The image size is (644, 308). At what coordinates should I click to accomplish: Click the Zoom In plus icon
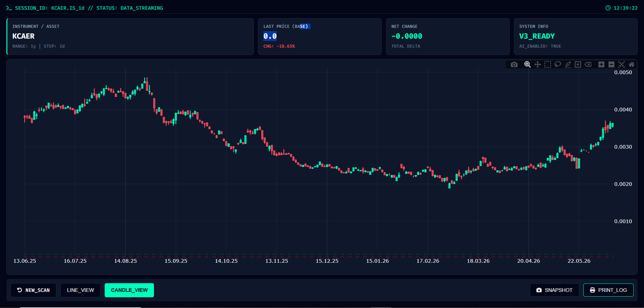point(602,64)
